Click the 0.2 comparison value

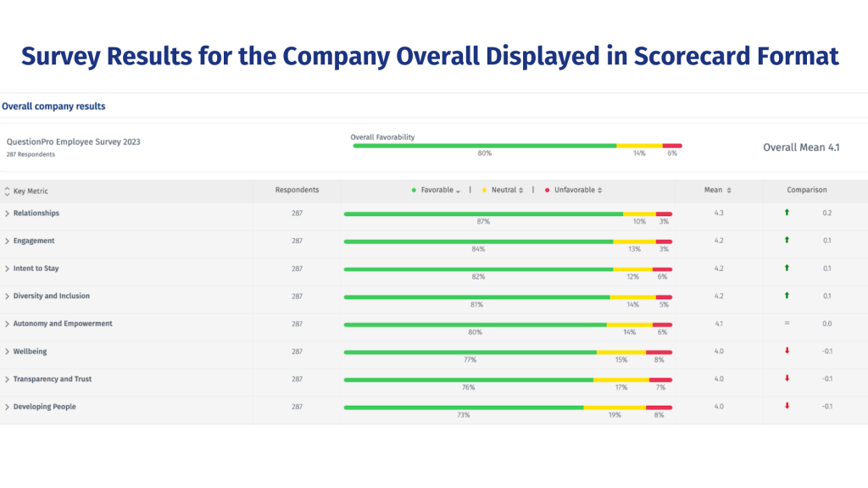(x=827, y=213)
